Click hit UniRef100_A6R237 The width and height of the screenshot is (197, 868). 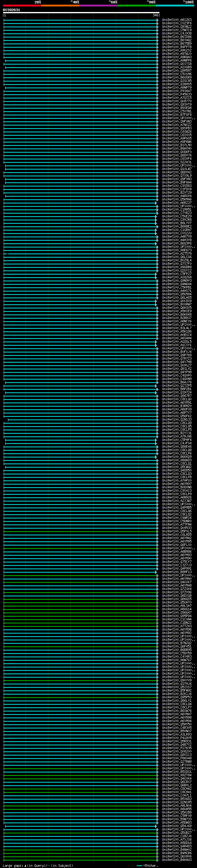[x=177, y=203]
